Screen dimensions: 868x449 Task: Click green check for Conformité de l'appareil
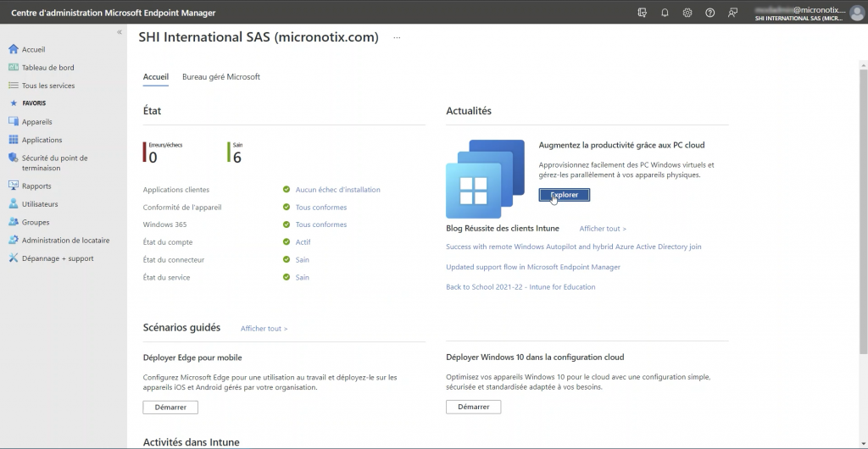point(287,208)
